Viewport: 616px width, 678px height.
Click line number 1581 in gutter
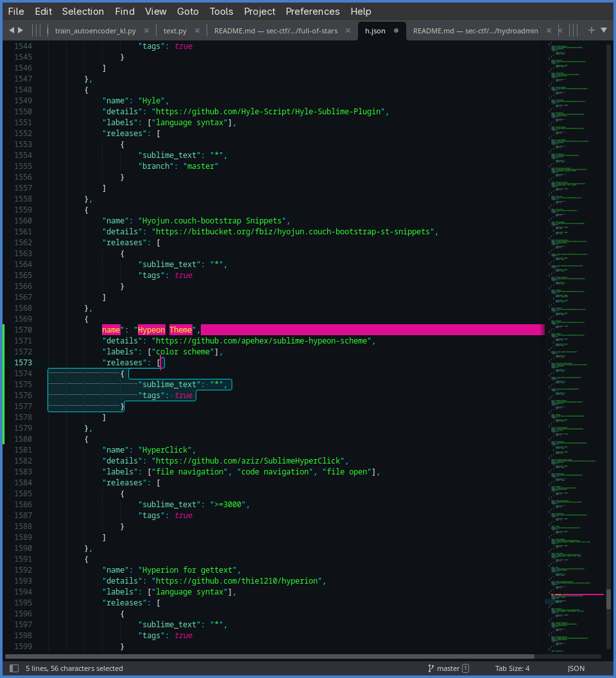pos(23,450)
